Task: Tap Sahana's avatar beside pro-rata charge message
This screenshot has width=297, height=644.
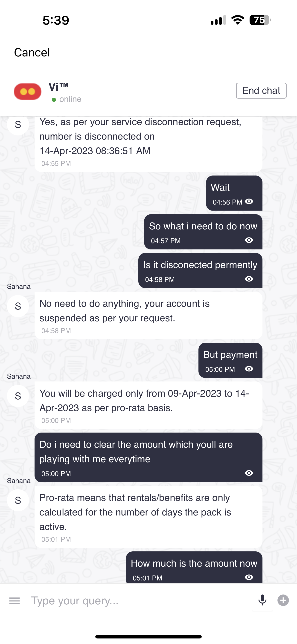Action: pos(18,396)
